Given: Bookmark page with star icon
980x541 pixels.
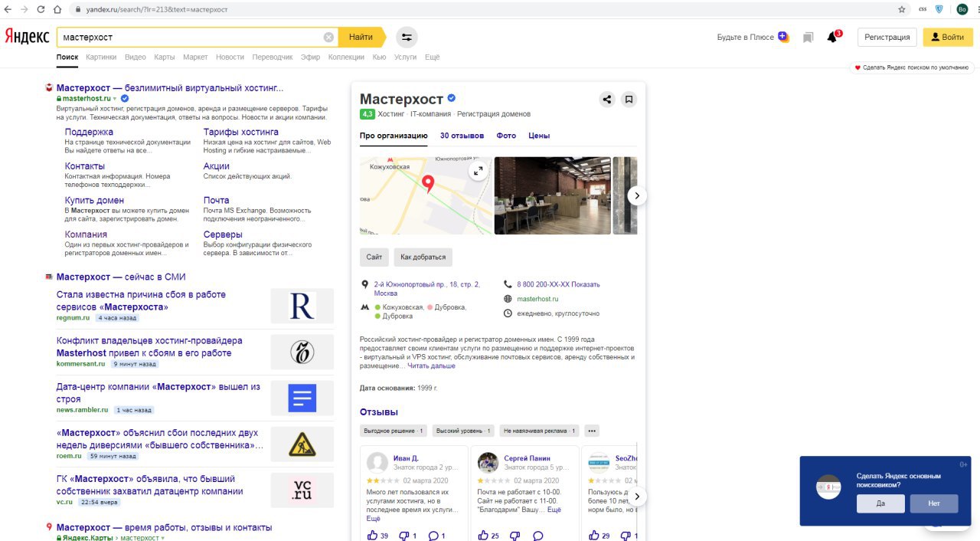Looking at the screenshot, I should point(902,9).
